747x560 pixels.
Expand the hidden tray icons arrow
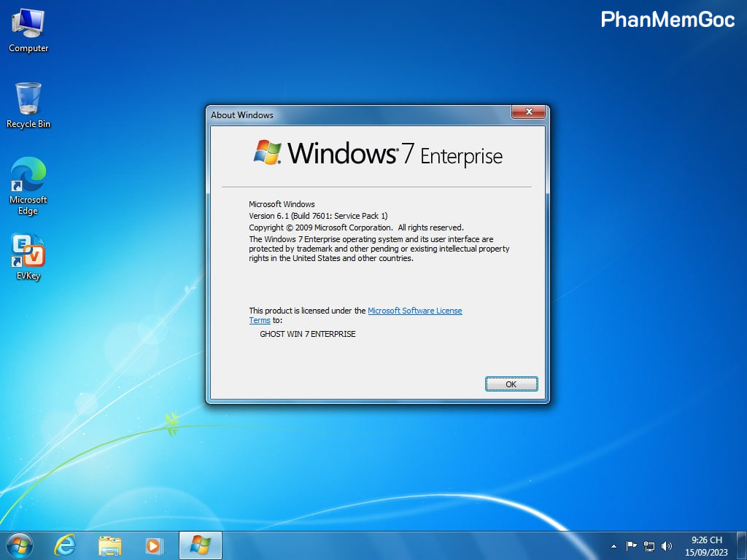click(x=614, y=545)
